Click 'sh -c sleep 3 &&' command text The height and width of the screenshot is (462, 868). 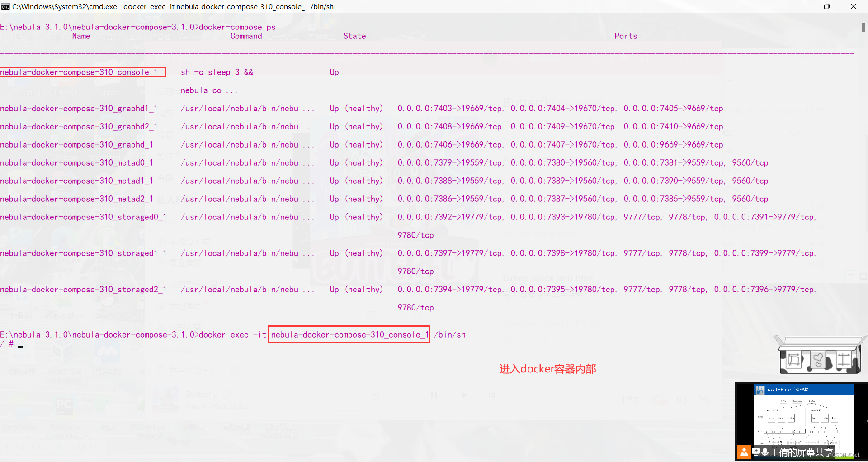[217, 72]
